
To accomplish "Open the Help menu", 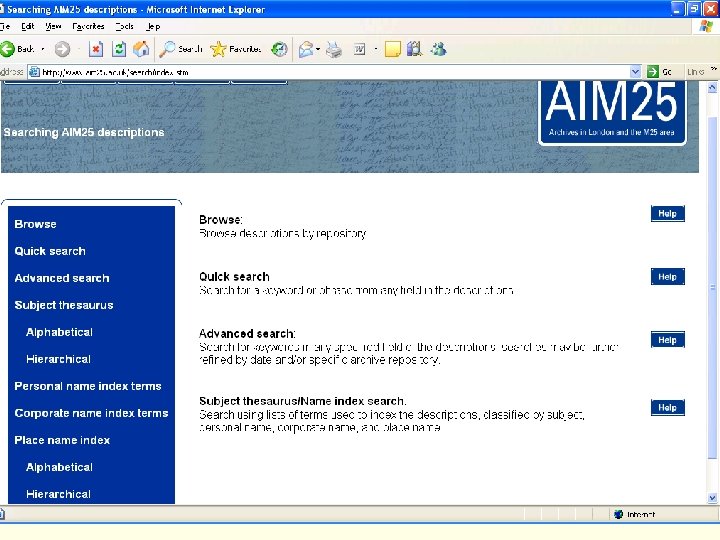I will coord(153,26).
